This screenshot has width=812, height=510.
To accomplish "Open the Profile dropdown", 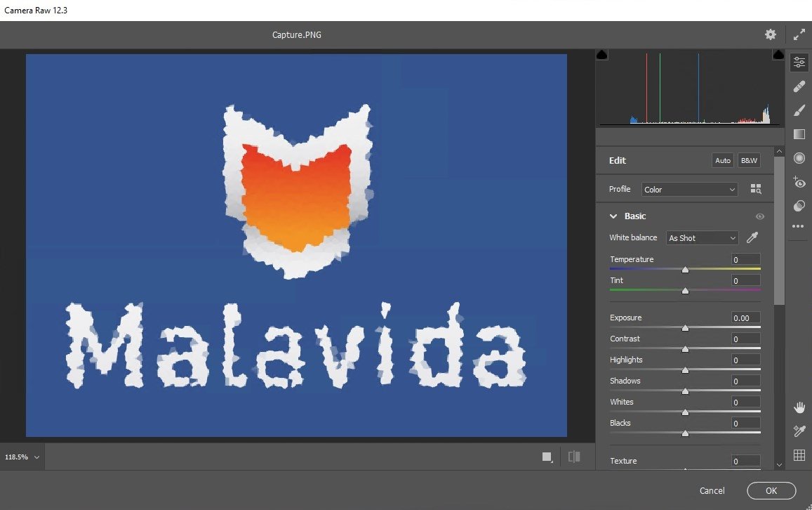I will [689, 189].
